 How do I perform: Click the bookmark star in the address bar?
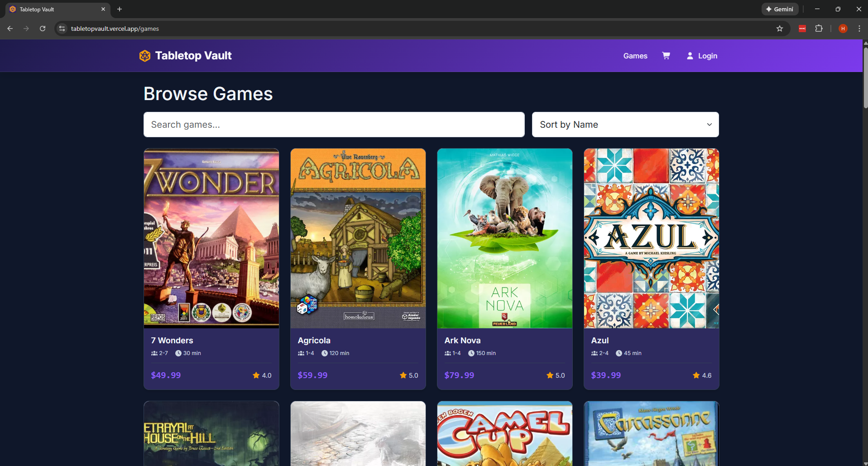coord(780,29)
